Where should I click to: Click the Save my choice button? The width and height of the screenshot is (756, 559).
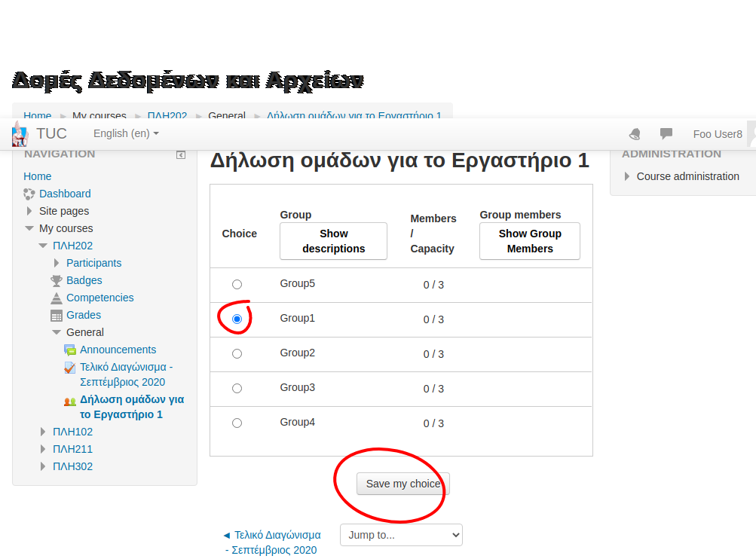[x=403, y=484]
